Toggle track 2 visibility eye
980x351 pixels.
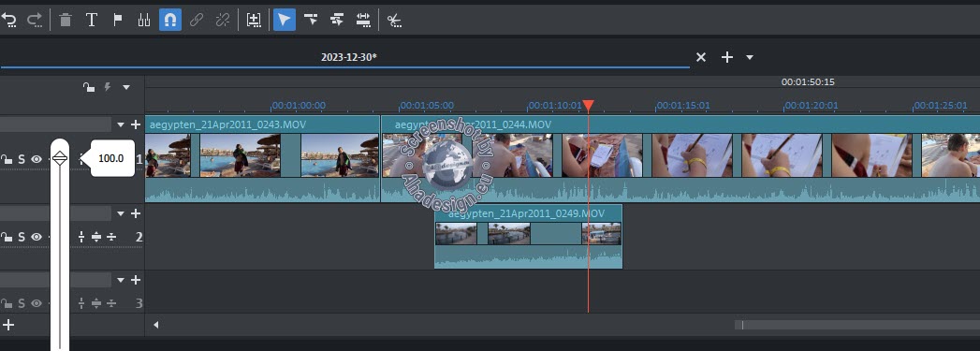click(37, 237)
